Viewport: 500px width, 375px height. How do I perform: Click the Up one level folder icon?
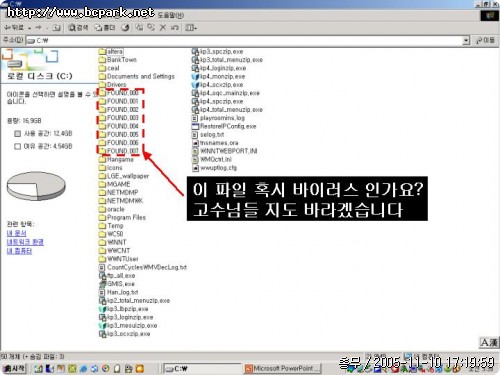point(57,28)
